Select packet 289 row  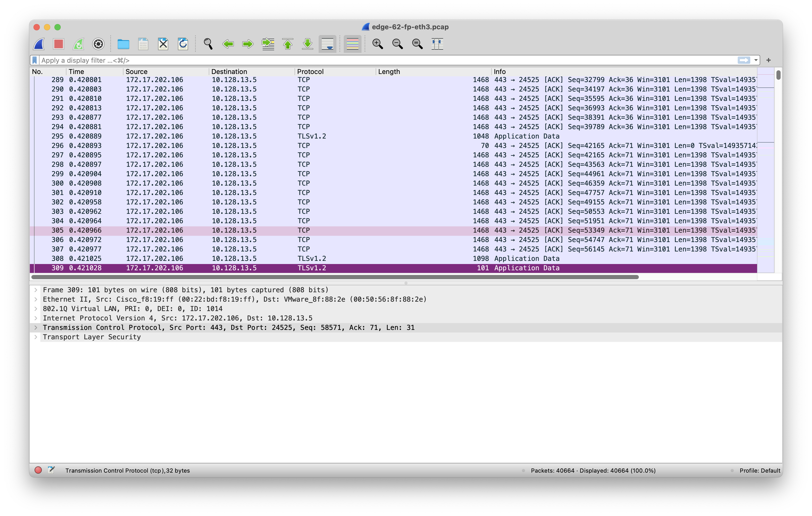(x=393, y=80)
